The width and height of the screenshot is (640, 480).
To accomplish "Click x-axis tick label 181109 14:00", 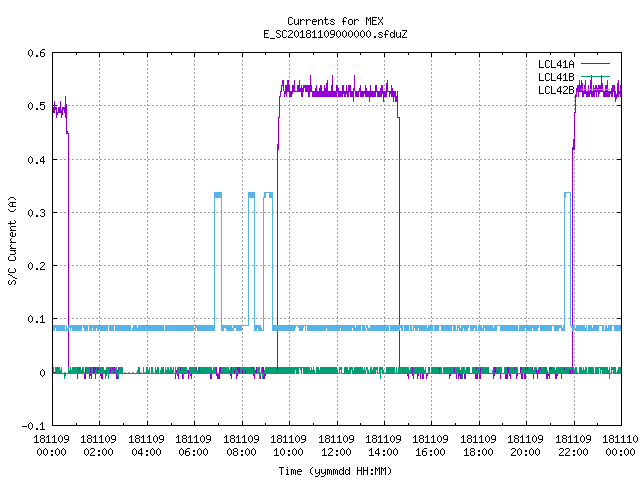I will [x=384, y=446].
